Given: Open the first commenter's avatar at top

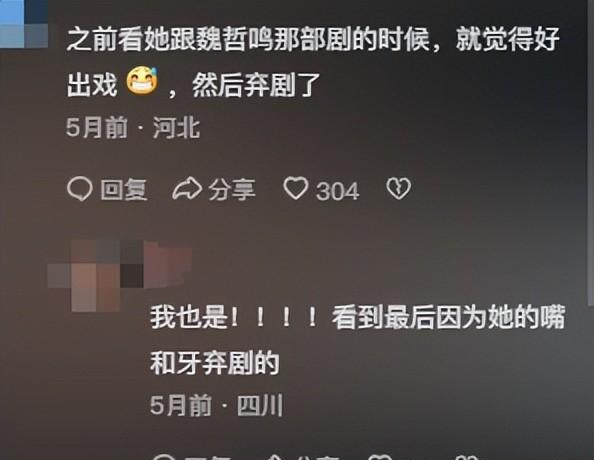Looking at the screenshot, I should click(x=24, y=23).
